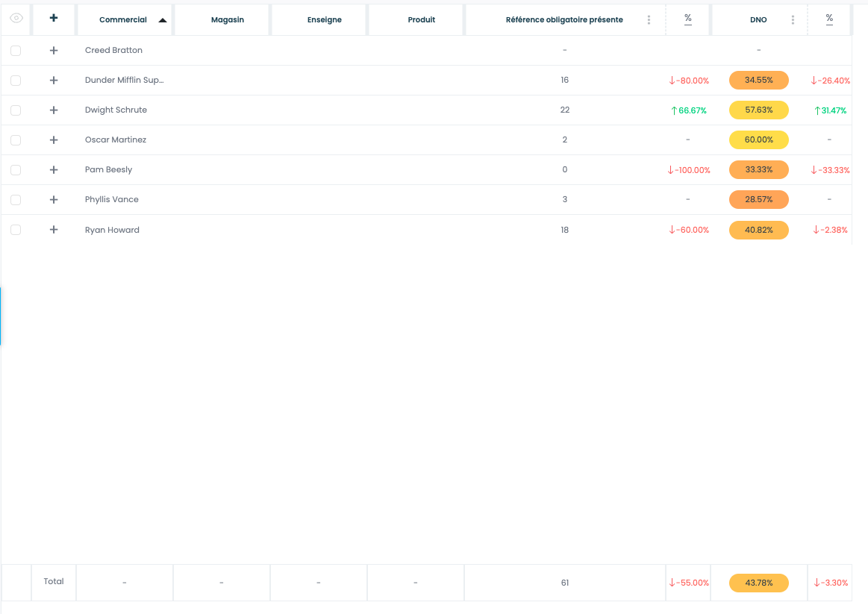Select the Pam Beesly checkbox
Image resolution: width=868 pixels, height=614 pixels.
(16, 170)
